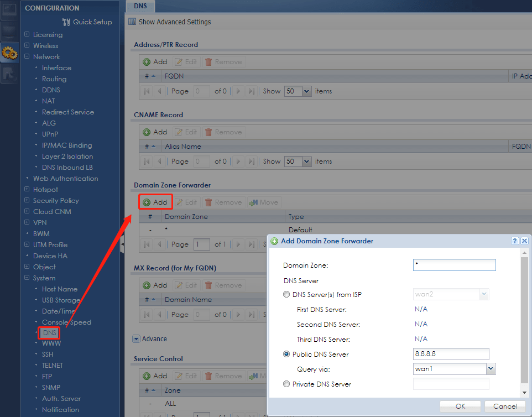The image size is (532, 417).
Task: Add a new MX Record
Action: coord(155,285)
